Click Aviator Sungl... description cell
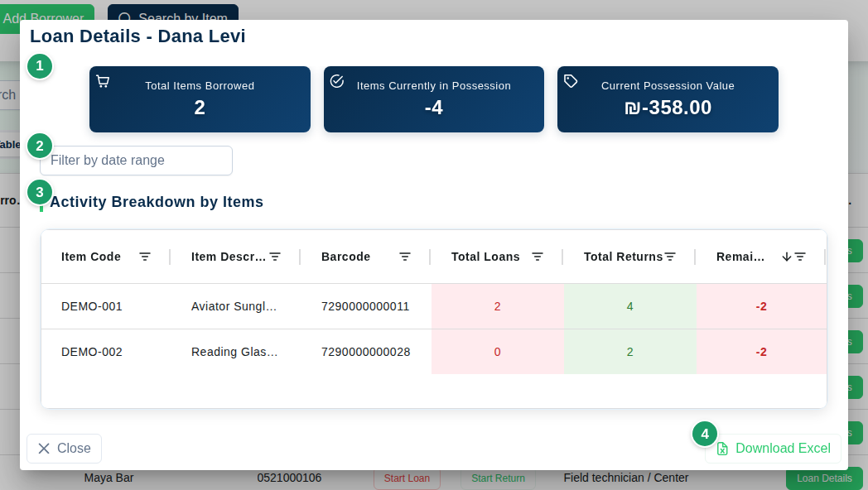The height and width of the screenshot is (490, 868). (234, 306)
